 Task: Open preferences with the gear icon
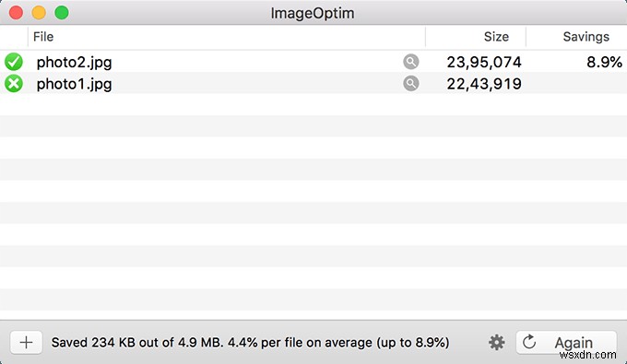[497, 343]
